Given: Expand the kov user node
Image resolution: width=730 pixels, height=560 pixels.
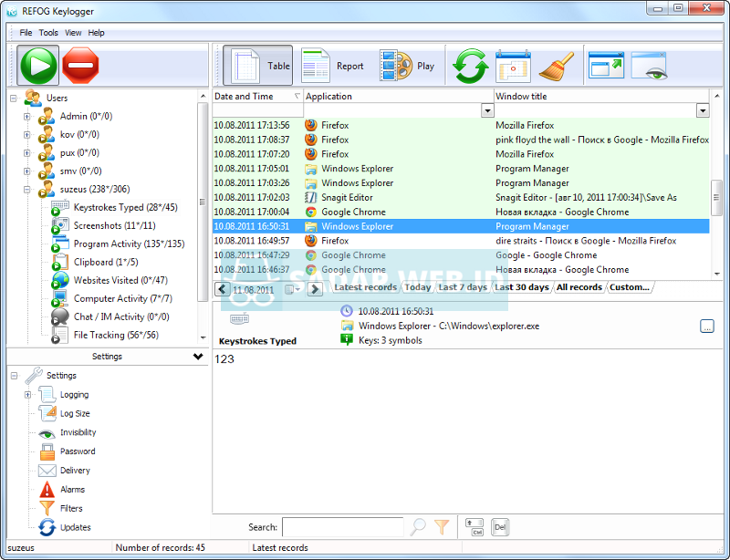Looking at the screenshot, I should (x=27, y=135).
